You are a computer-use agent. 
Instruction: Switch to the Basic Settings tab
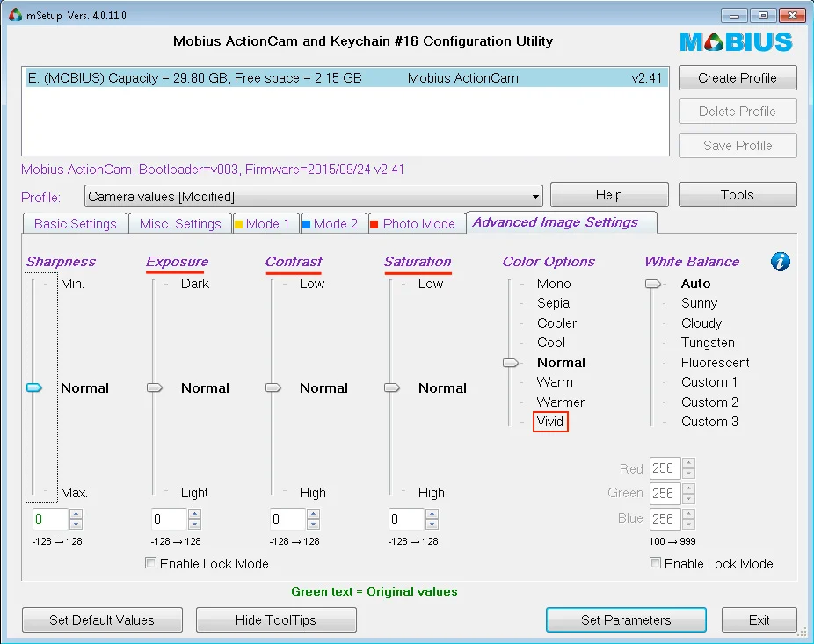pyautogui.click(x=76, y=224)
